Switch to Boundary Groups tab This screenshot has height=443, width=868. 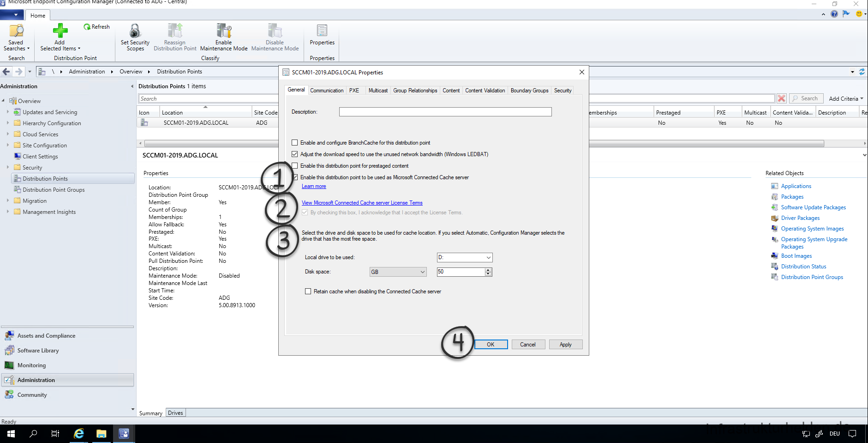pyautogui.click(x=529, y=91)
